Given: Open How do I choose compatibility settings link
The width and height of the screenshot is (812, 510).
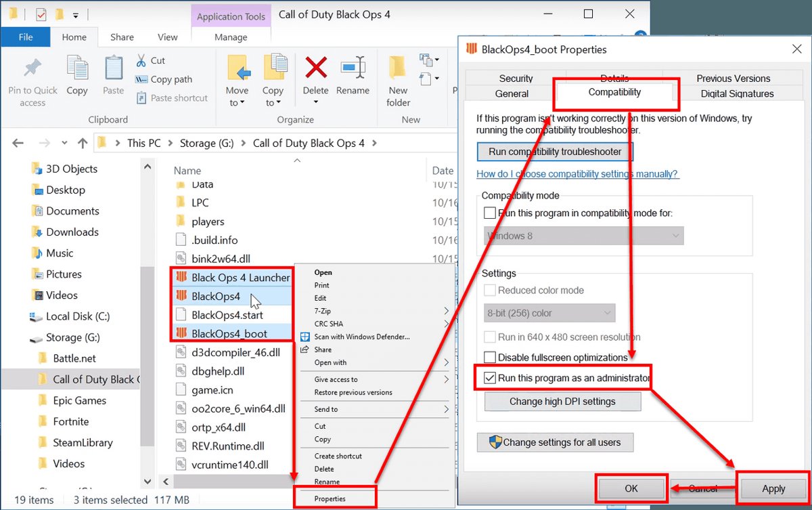Looking at the screenshot, I should [x=577, y=174].
